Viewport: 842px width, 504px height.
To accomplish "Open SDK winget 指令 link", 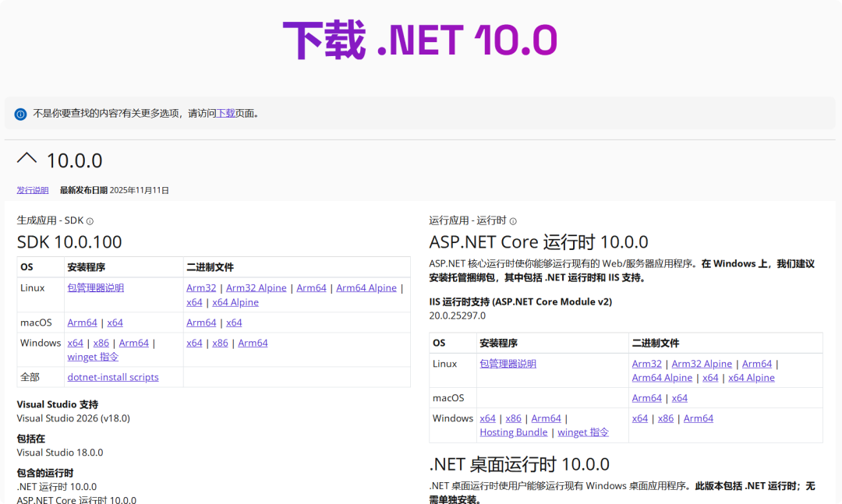I will click(93, 357).
